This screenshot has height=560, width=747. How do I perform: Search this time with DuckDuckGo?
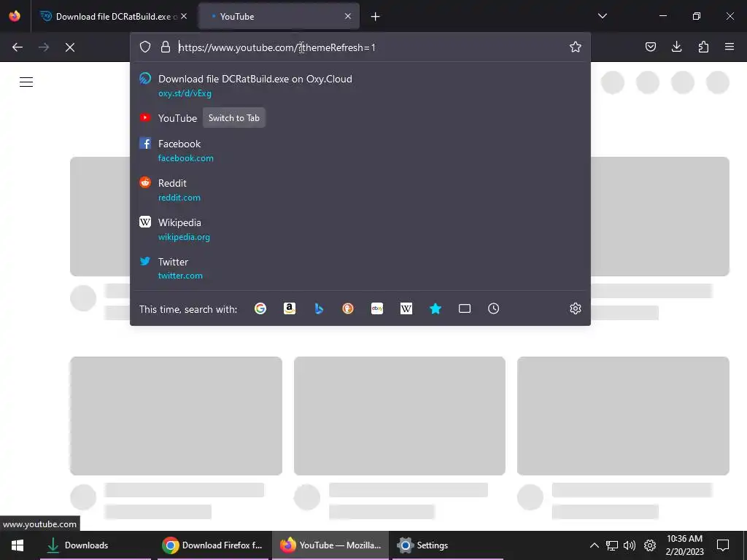(348, 308)
